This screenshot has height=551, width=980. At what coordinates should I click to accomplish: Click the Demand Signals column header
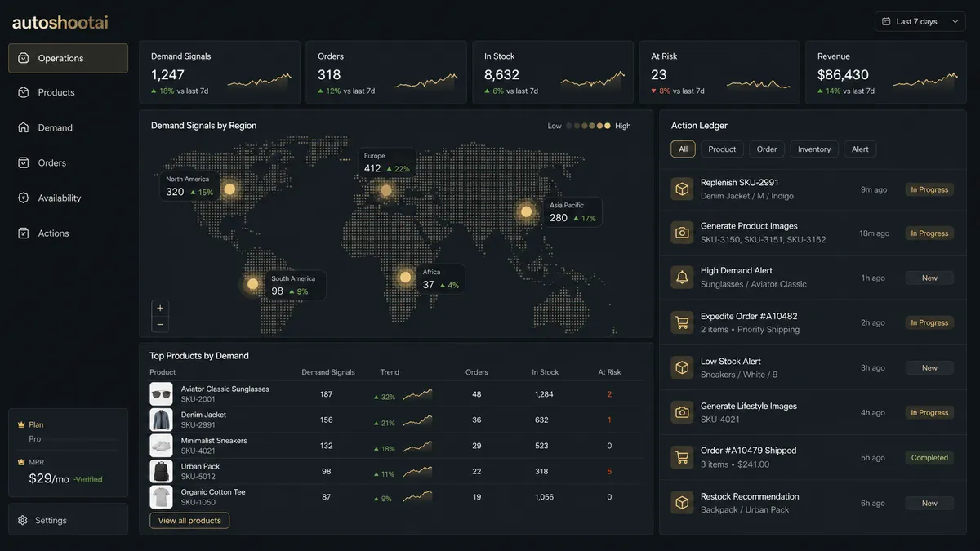coord(328,372)
